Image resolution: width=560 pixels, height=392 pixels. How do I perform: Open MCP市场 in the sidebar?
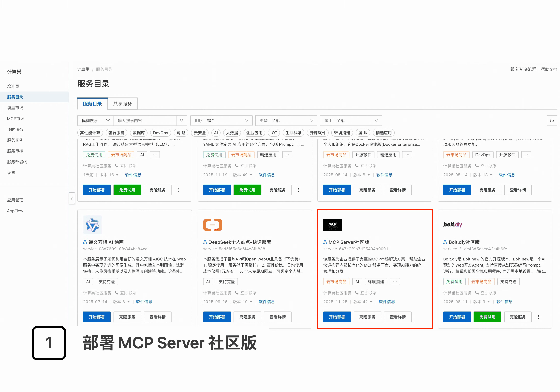tap(16, 119)
